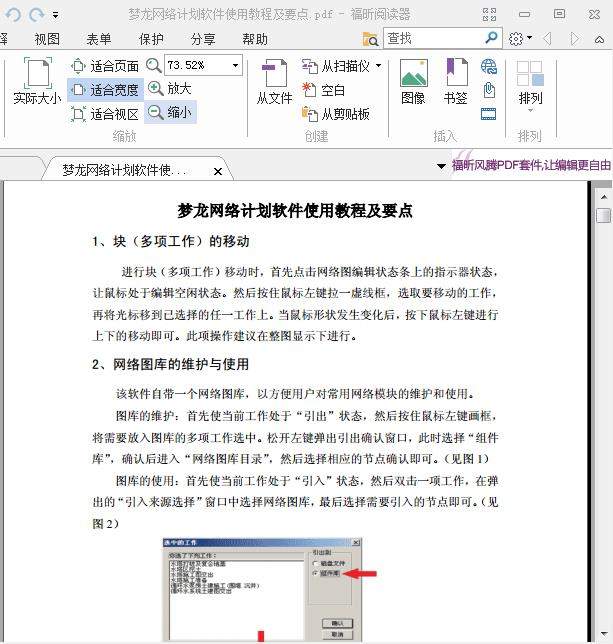Image resolution: width=613 pixels, height=644 pixels.
Task: Open the 视图 menu tab
Action: click(x=47, y=39)
